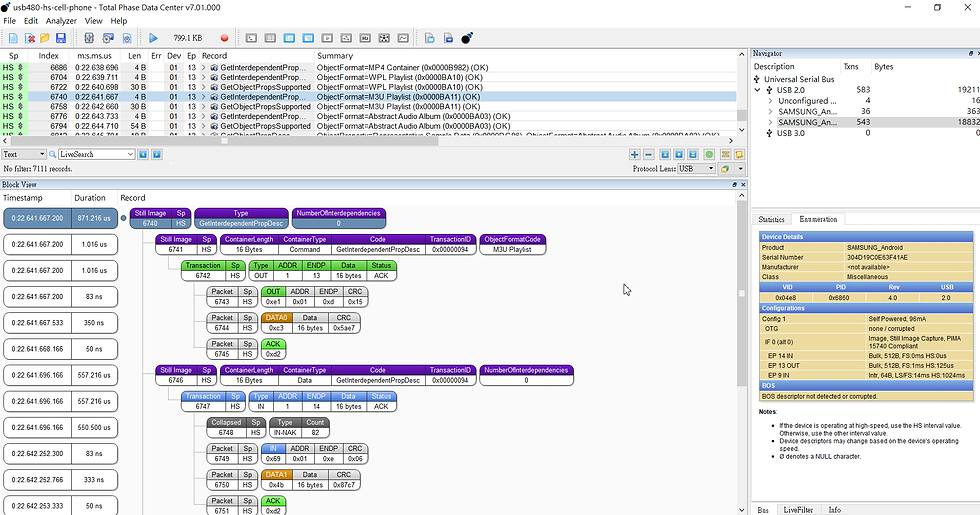The image size is (980, 515).
Task: Click the Timestamp header in Block View
Action: click(x=23, y=198)
